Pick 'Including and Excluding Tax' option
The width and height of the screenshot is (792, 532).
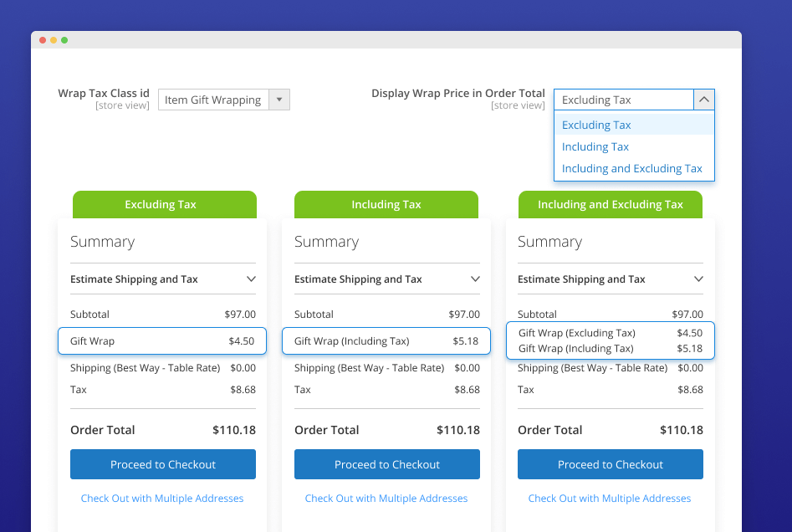632,168
